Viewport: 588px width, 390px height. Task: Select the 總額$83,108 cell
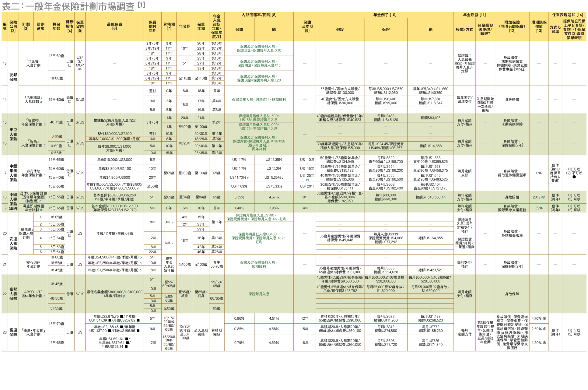(430, 118)
